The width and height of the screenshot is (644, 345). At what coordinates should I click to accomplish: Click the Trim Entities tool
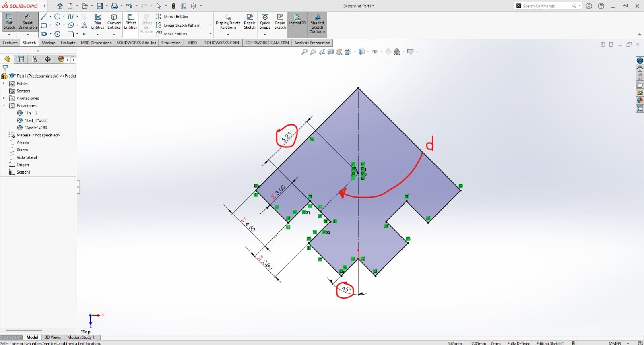coord(97,21)
